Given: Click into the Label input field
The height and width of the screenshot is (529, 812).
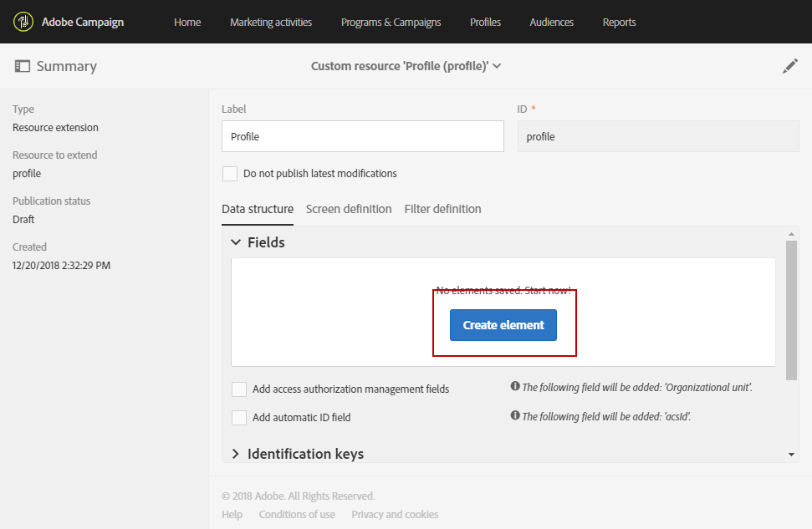Looking at the screenshot, I should (362, 136).
